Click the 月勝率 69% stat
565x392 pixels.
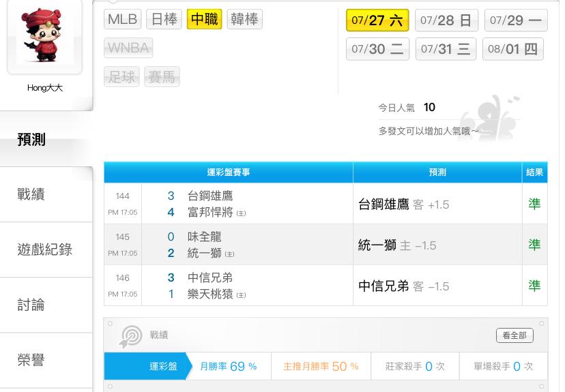tap(229, 367)
